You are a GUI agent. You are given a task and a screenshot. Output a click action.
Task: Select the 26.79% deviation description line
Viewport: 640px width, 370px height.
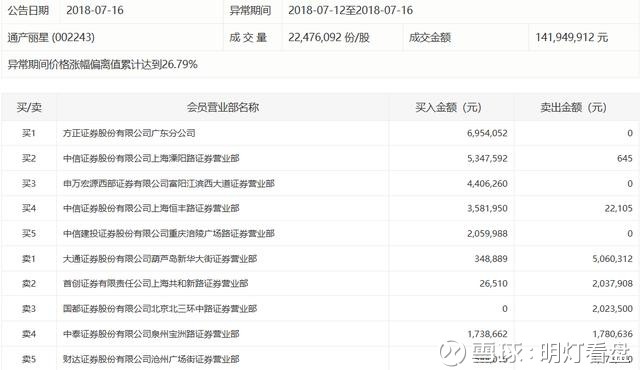tap(102, 64)
